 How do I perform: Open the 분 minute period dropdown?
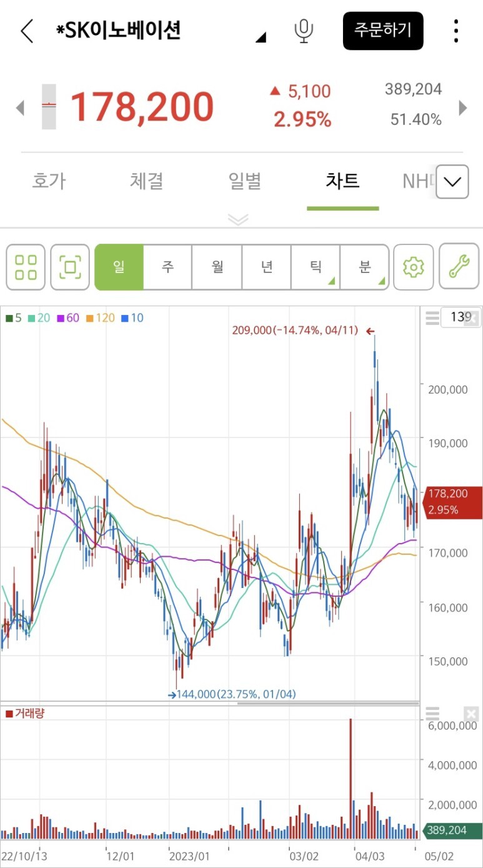(365, 267)
